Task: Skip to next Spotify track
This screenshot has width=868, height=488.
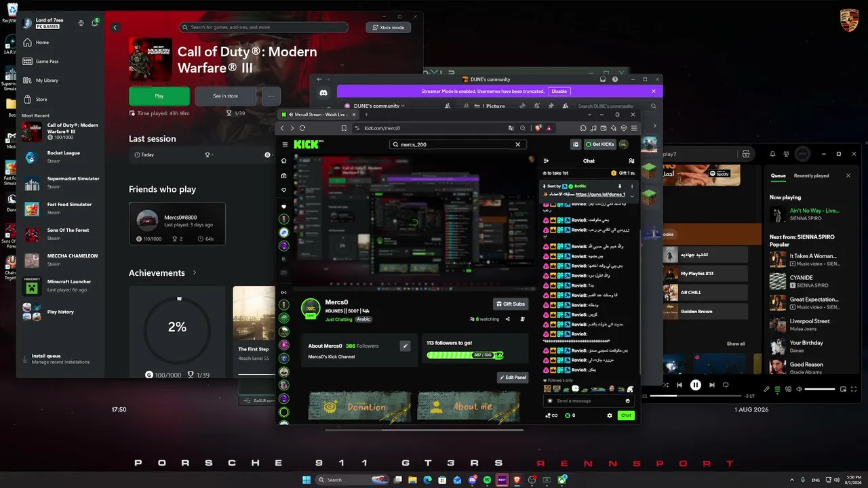Action: 711,385
